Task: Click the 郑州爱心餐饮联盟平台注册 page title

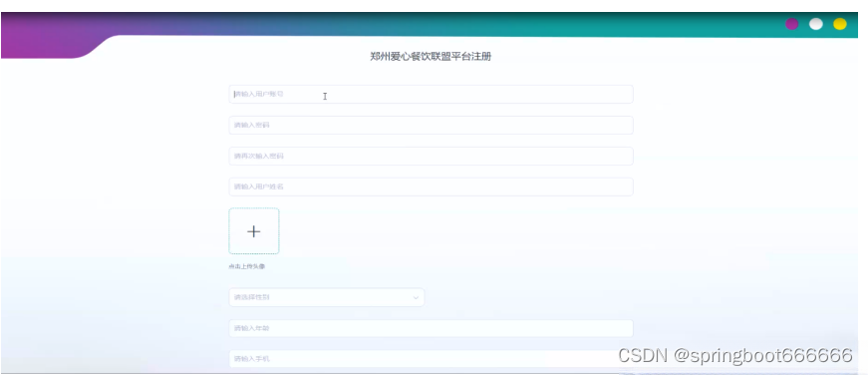Action: click(431, 57)
